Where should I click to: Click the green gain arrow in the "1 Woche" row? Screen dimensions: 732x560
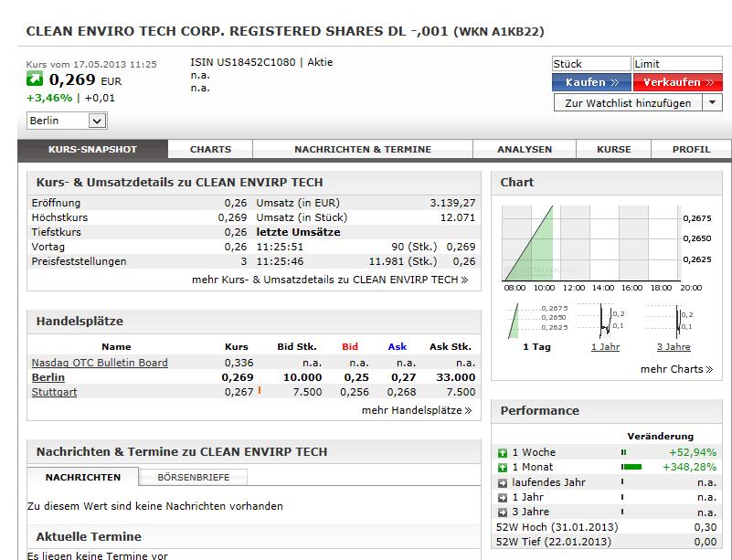pos(501,452)
